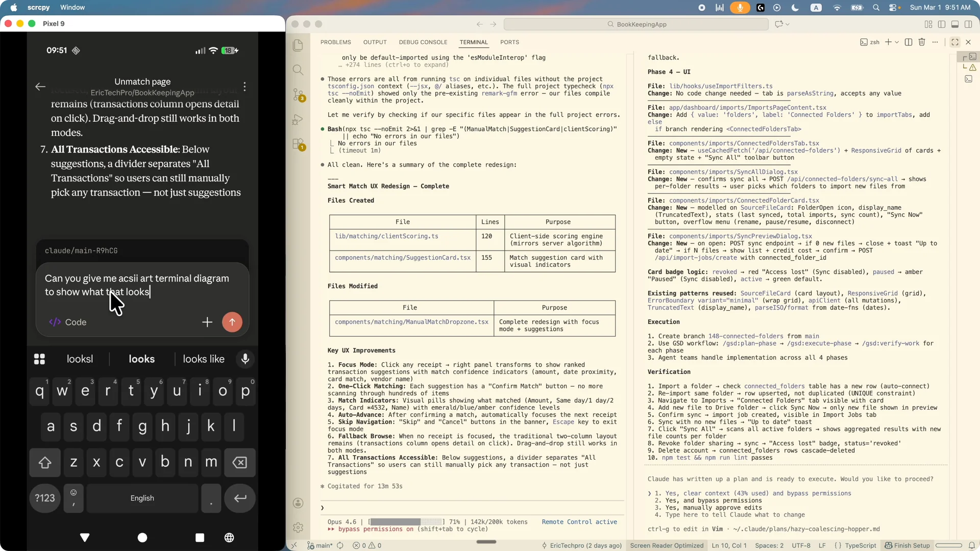Open Source Control view with badge 3
Image resolution: width=980 pixels, height=551 pixels.
coord(298,94)
